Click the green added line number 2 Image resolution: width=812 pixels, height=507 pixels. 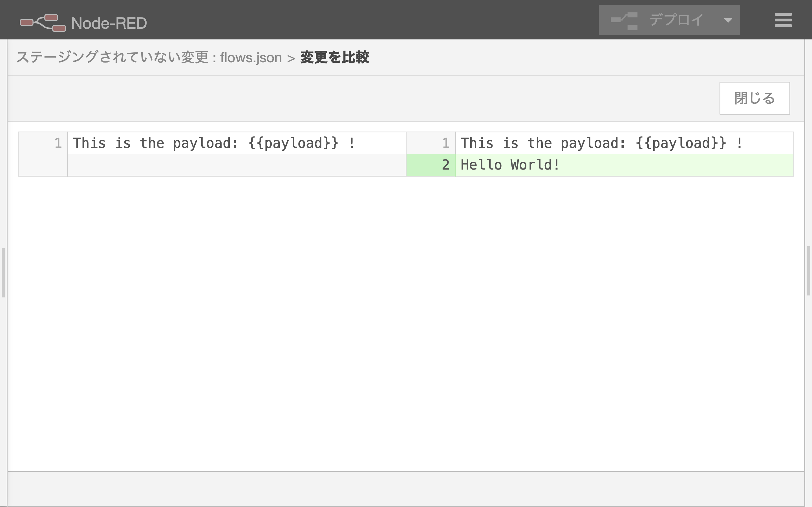pos(445,165)
